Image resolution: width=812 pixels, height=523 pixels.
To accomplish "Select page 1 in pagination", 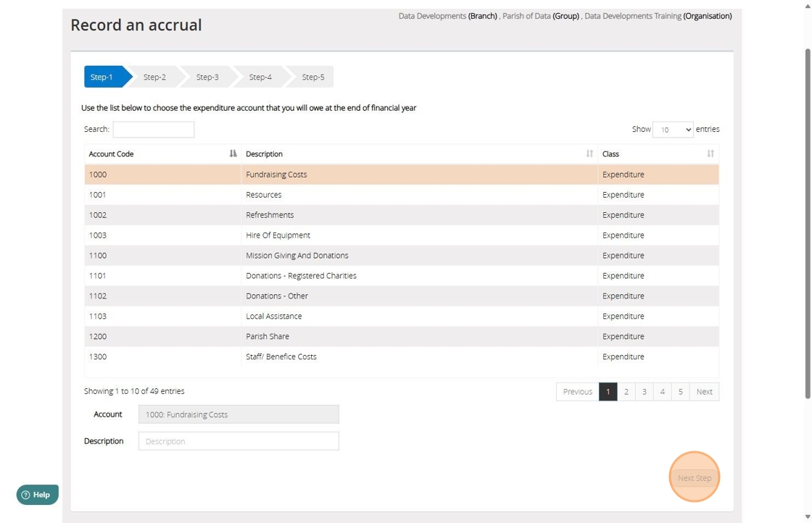I will [x=608, y=392].
